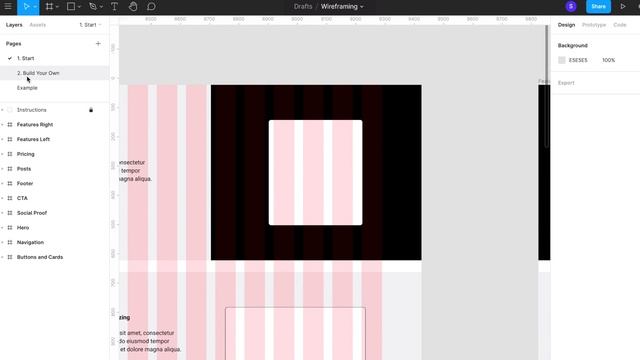The height and width of the screenshot is (360, 640).
Task: Select the Buttons and Cards layer
Action: (x=40, y=257)
